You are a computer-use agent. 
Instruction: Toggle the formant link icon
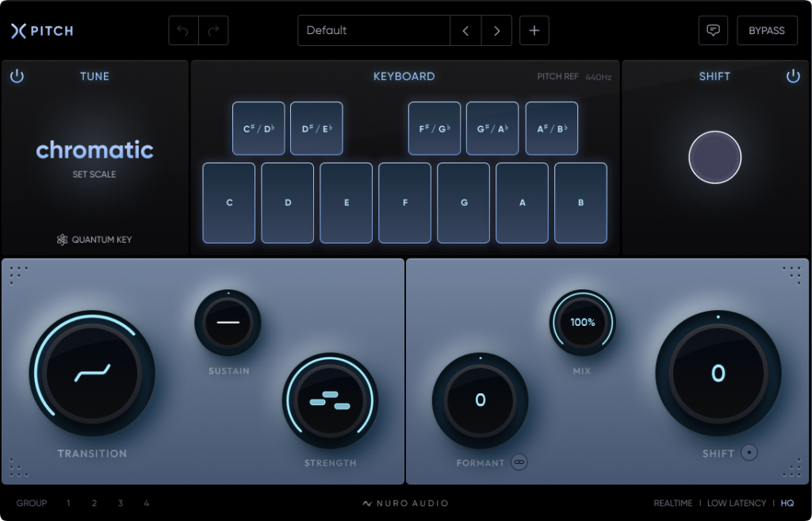point(519,462)
